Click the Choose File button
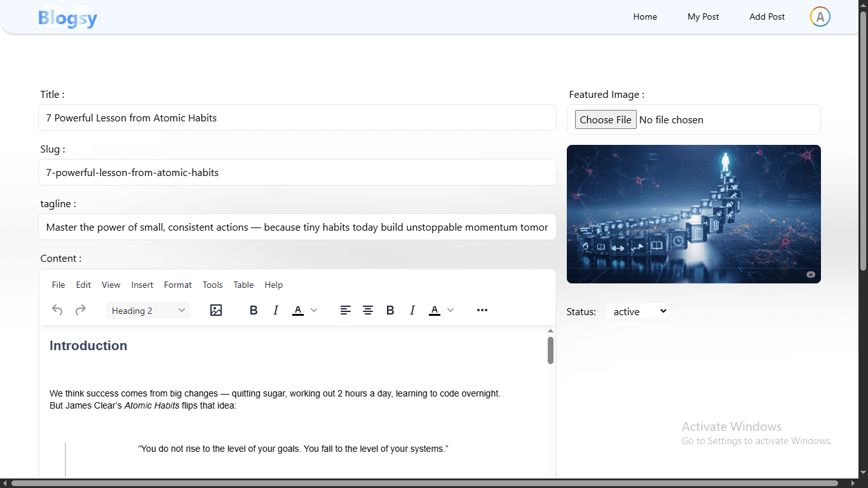Viewport: 868px width, 488px height. click(x=605, y=119)
